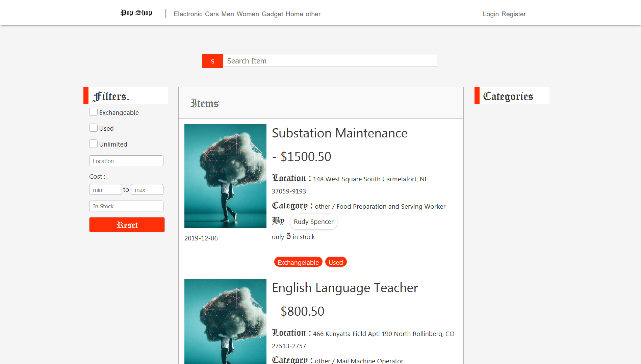Open the English Language Teacher listing title
Viewport: 641px width, 364px height.
345,288
